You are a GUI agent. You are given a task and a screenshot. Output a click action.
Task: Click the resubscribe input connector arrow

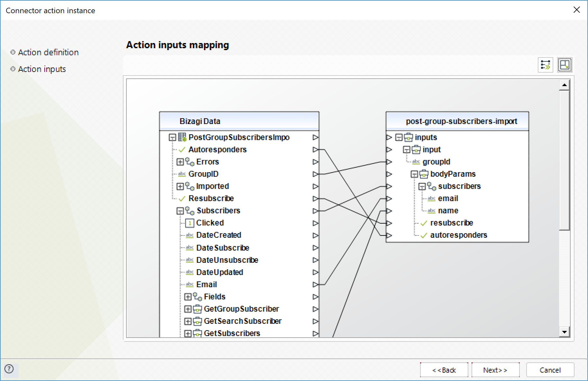pyautogui.click(x=389, y=223)
